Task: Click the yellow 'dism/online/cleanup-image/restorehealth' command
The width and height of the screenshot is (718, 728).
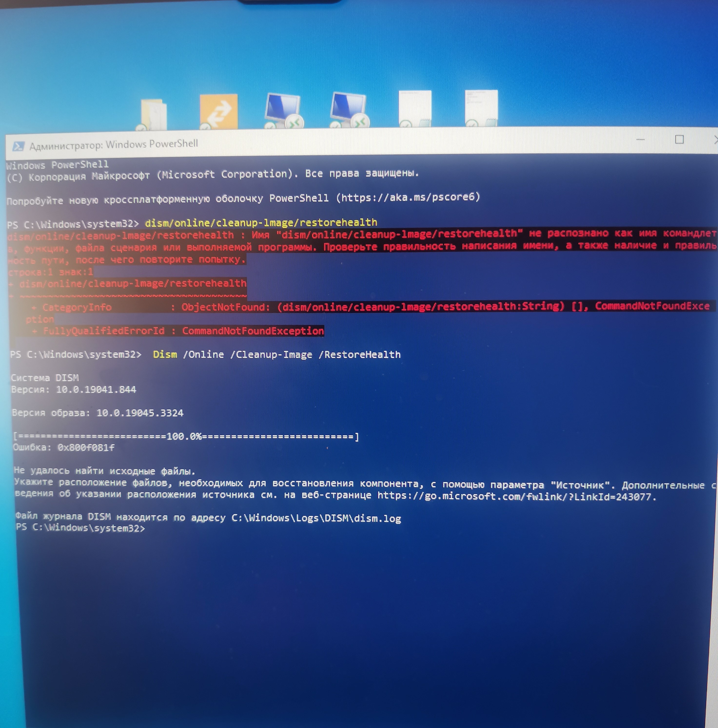Action: pos(261,223)
